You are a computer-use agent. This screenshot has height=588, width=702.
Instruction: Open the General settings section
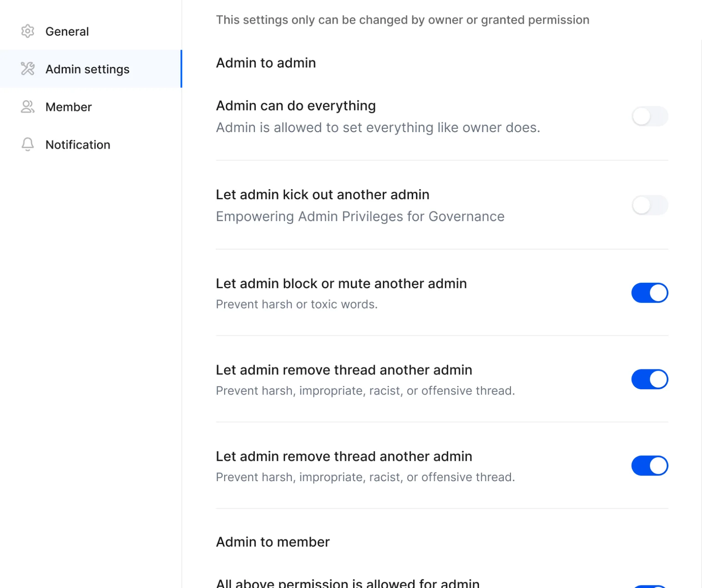67,31
